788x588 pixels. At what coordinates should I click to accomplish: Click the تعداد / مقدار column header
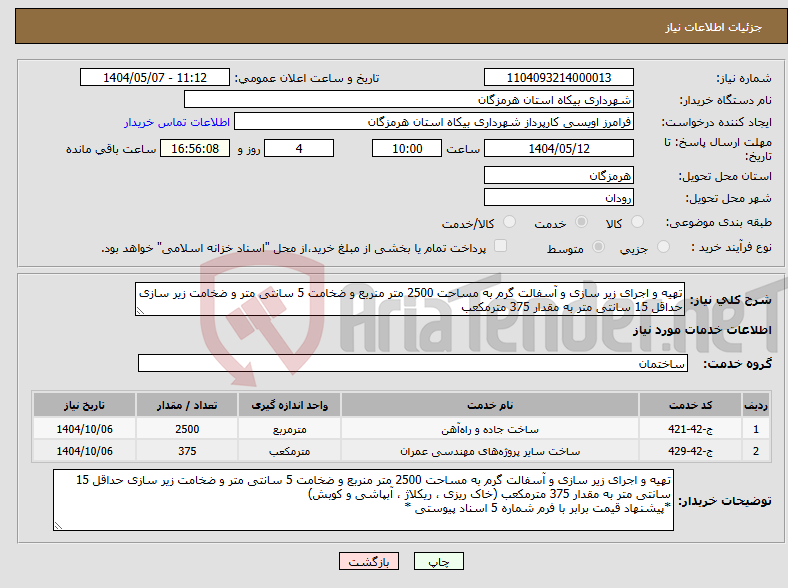(x=187, y=405)
